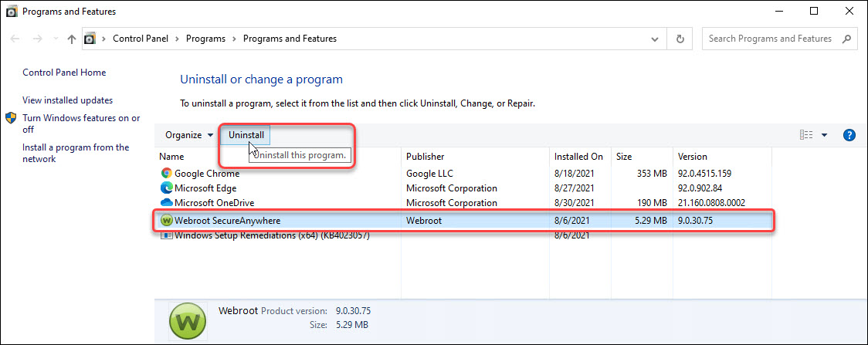This screenshot has width=868, height=345.
Task: Select Windows Setup Remediations entry
Action: [x=272, y=236]
